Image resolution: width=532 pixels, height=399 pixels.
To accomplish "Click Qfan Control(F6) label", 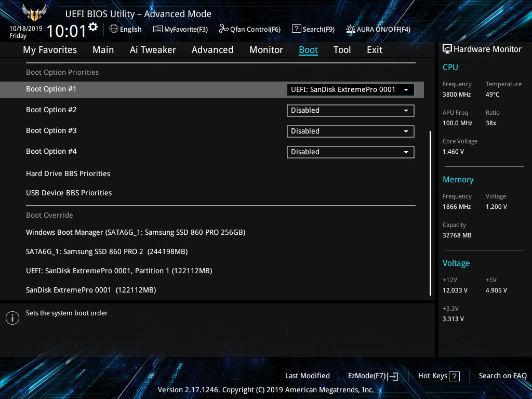I will (x=255, y=29).
